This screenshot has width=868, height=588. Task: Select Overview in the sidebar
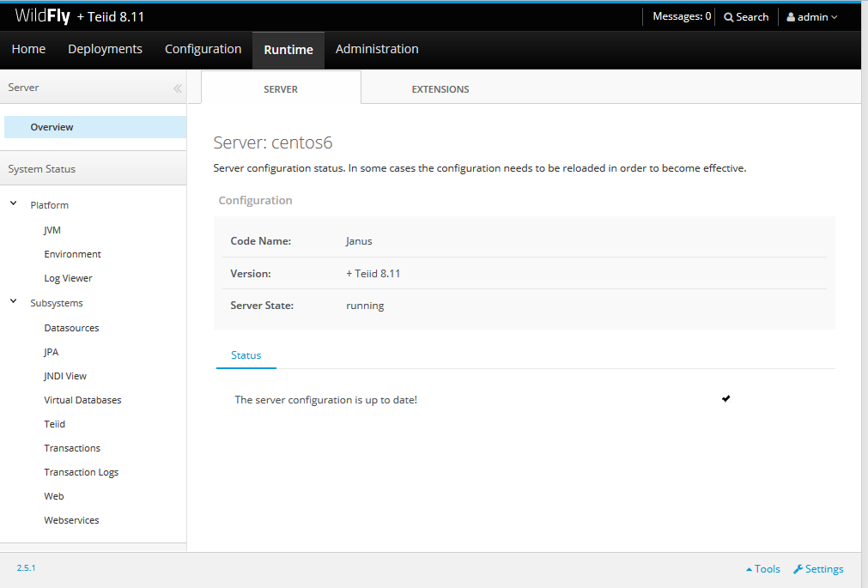point(95,127)
